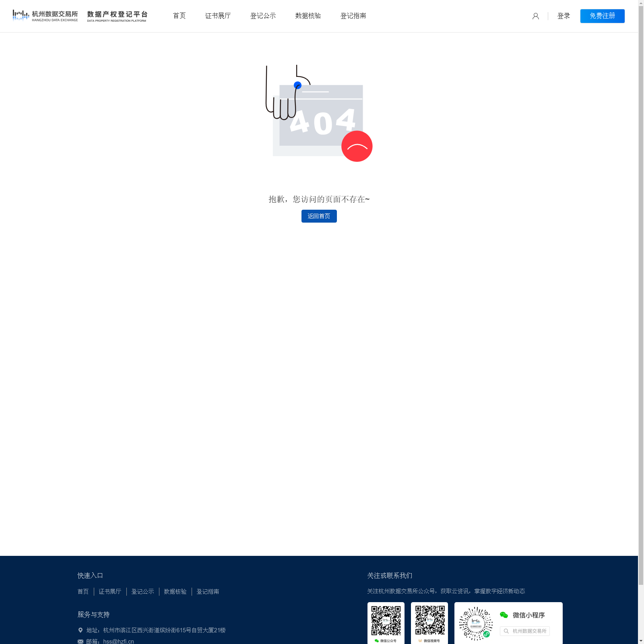The width and height of the screenshot is (644, 644).
Task: Click footer 登记指南 quick link
Action: pyautogui.click(x=208, y=591)
